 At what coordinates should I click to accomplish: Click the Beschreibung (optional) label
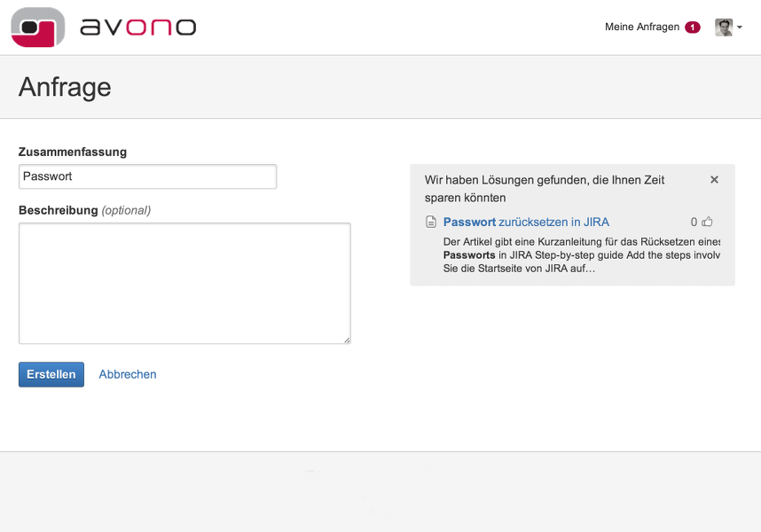pos(84,210)
